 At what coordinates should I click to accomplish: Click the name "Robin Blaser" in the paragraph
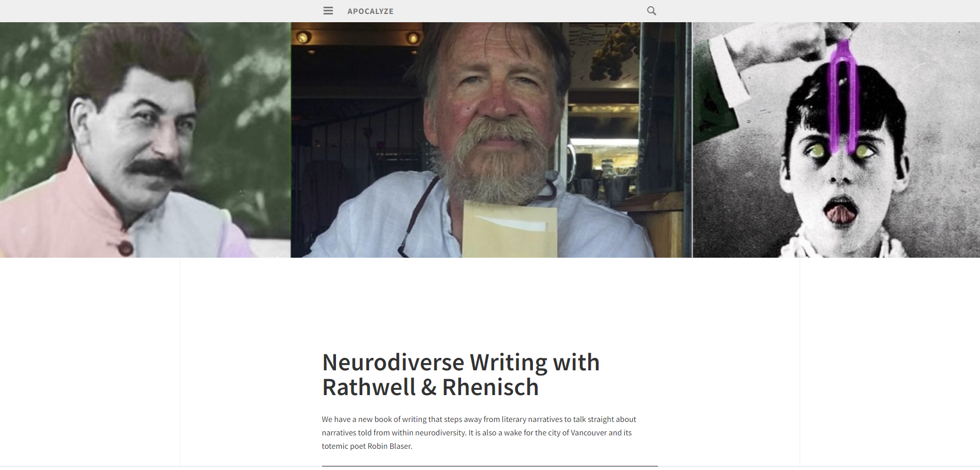[x=389, y=446]
